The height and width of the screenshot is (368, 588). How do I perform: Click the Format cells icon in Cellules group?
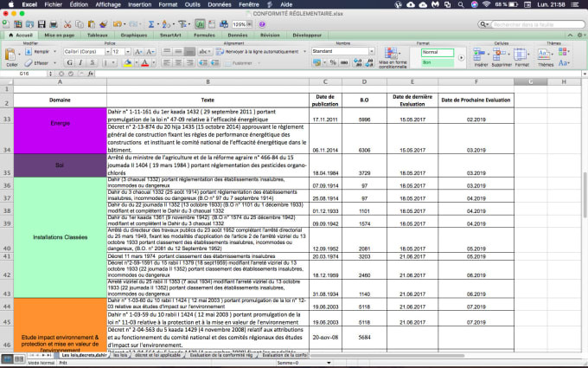pos(521,57)
